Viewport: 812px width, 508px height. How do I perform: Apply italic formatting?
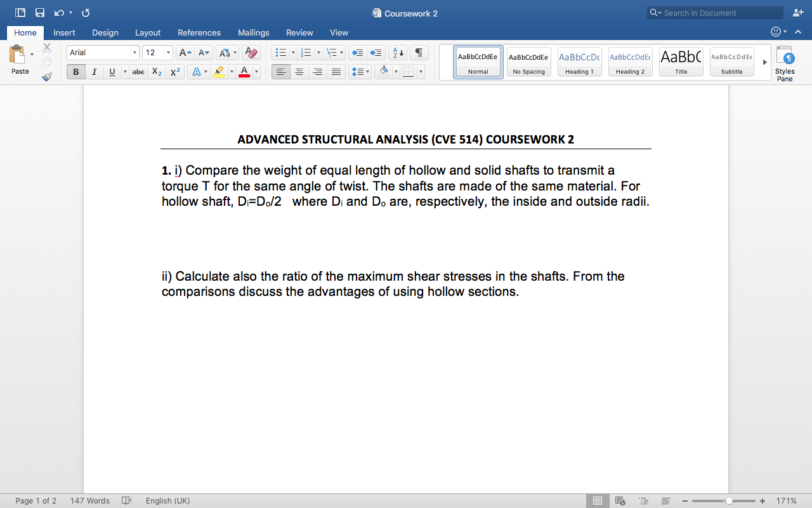94,72
